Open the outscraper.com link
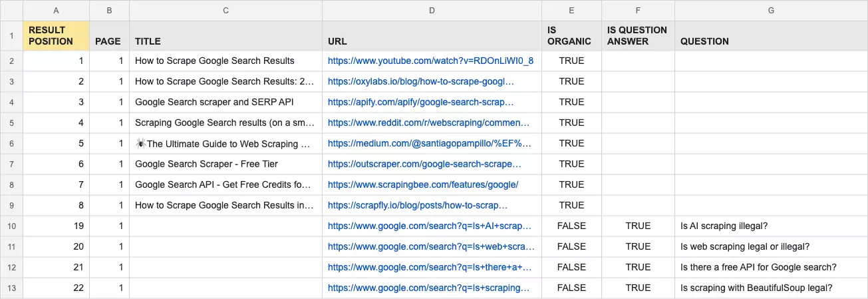Viewport: 868px width, 299px height. (x=424, y=164)
